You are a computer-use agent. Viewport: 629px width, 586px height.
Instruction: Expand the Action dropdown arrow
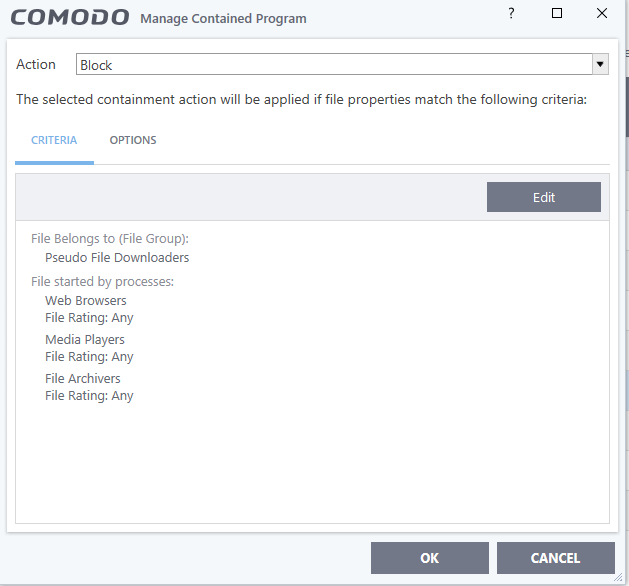click(600, 65)
